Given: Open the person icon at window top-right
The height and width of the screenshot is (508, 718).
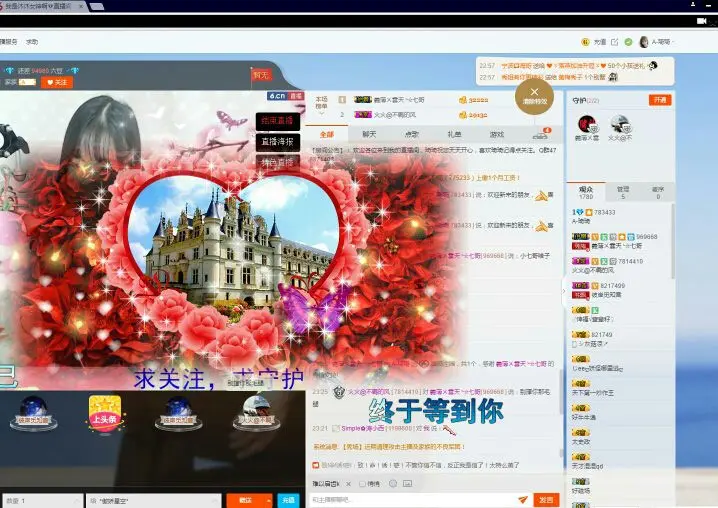Looking at the screenshot, I should (x=693, y=4).
